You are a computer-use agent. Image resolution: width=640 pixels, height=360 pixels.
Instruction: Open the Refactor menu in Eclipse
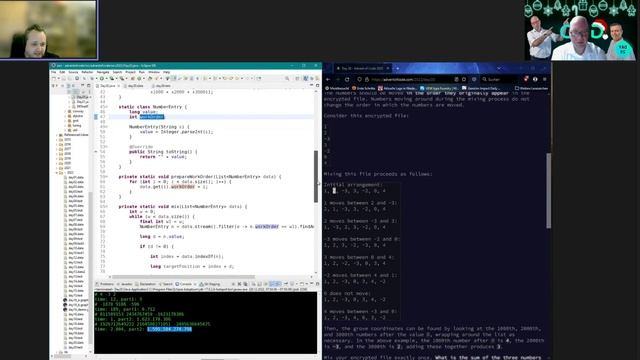[87, 72]
